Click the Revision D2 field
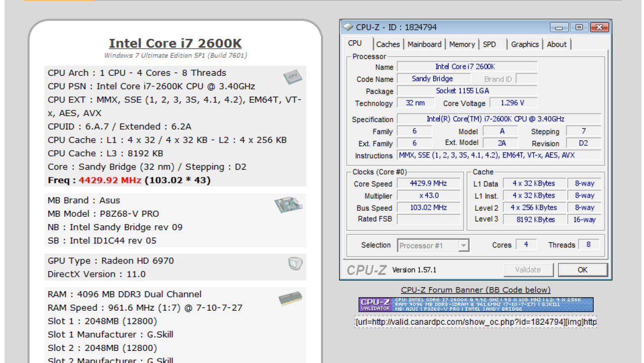 point(584,143)
